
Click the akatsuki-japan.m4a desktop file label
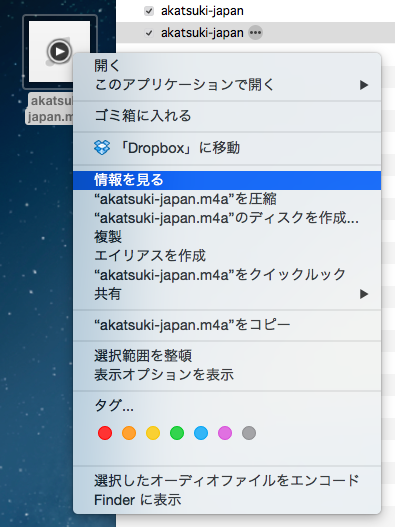[49, 109]
